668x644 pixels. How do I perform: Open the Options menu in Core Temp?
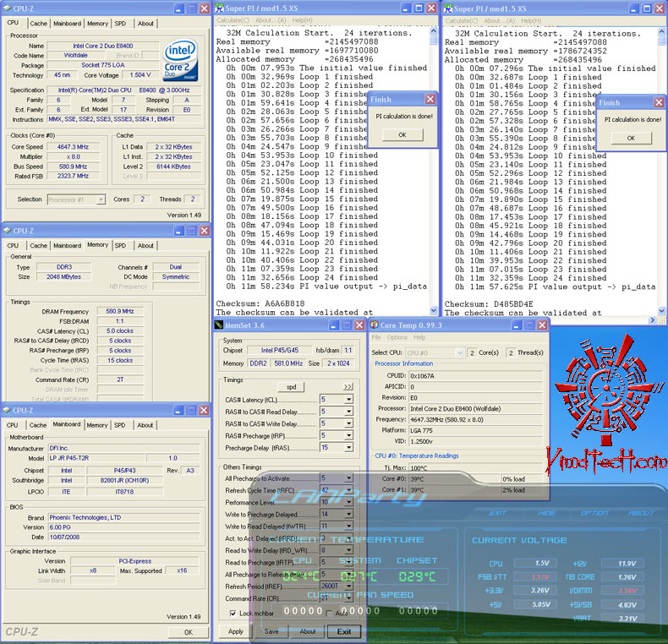397,337
